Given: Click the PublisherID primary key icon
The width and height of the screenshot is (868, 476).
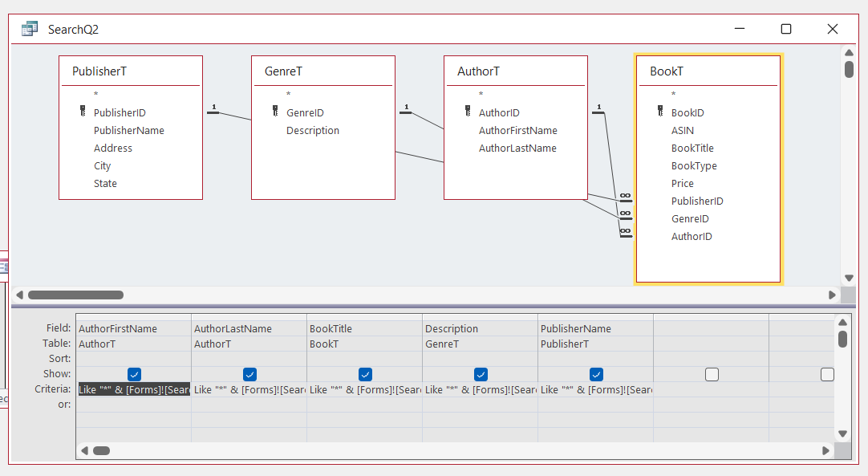Looking at the screenshot, I should tap(81, 112).
